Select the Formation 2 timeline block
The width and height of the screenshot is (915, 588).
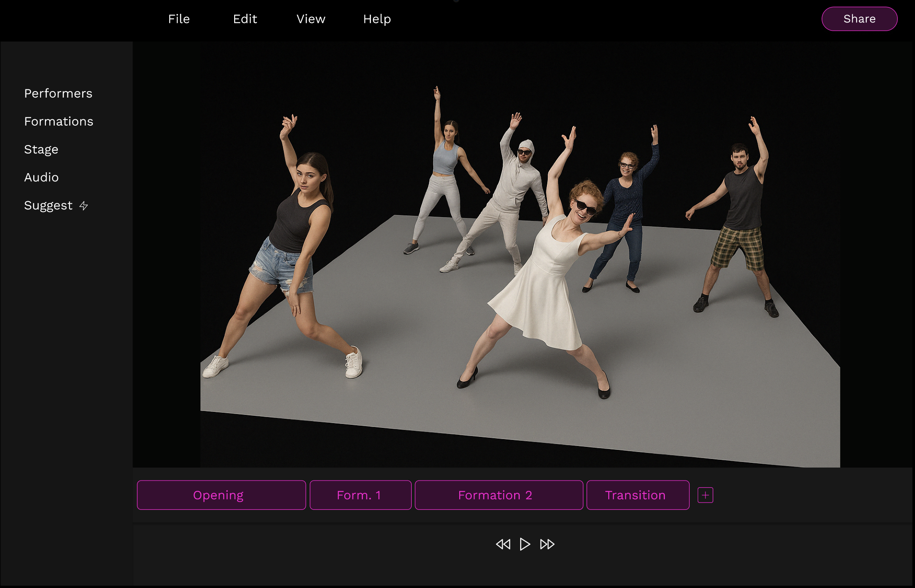[x=499, y=495]
